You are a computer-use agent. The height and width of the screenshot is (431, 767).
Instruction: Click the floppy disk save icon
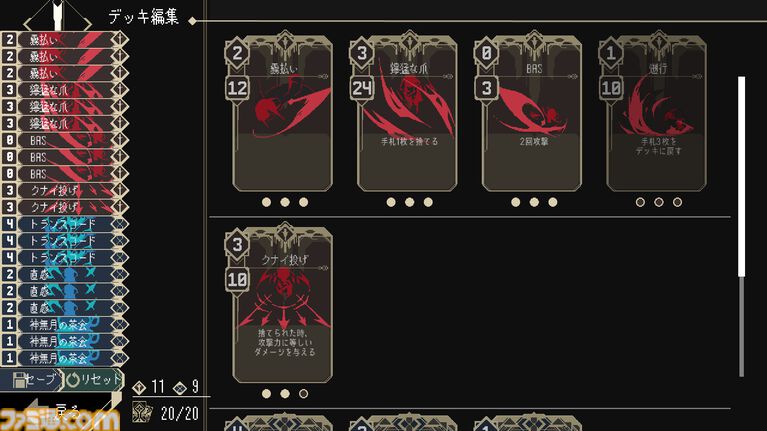pos(20,380)
